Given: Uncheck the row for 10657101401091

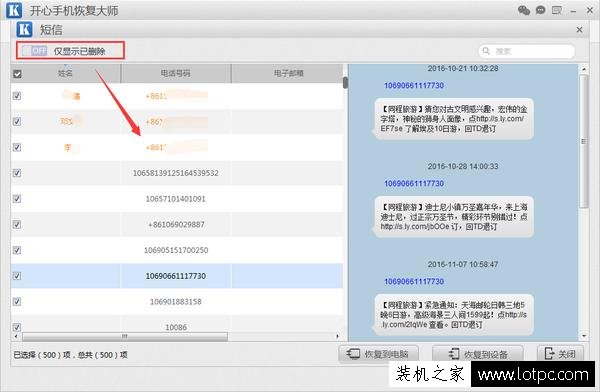Looking at the screenshot, I should pos(17,198).
